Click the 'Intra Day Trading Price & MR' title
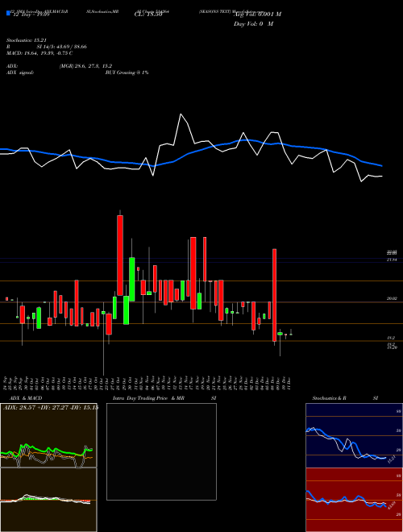403x532 pixels. 148,398
